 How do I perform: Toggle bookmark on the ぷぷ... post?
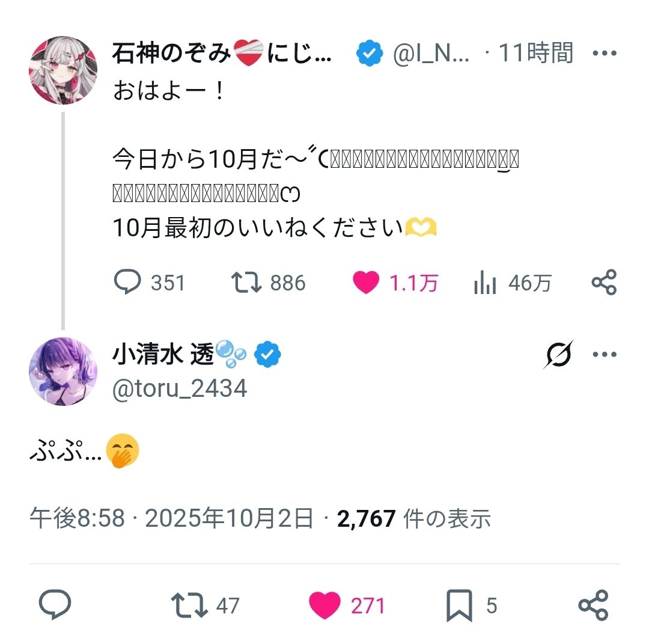click(459, 605)
